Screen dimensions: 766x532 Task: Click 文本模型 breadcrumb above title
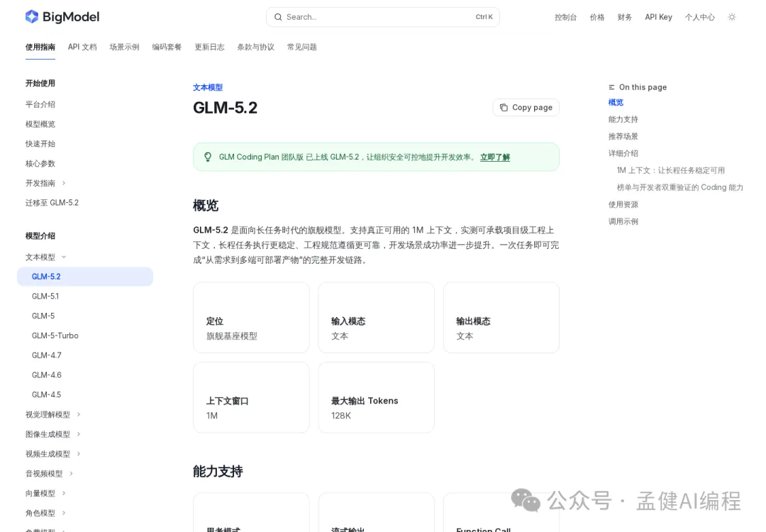208,87
